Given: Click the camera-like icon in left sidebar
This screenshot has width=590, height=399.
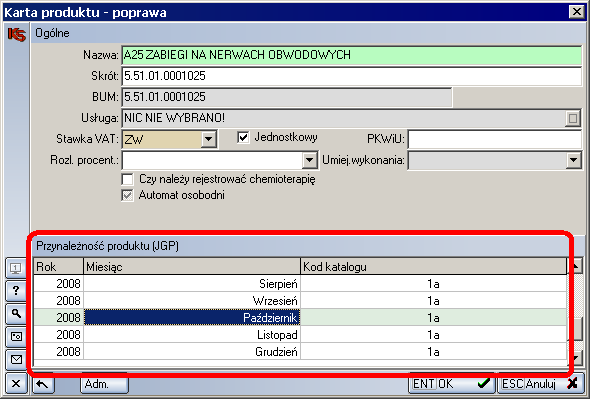Looking at the screenshot, I should (16, 337).
